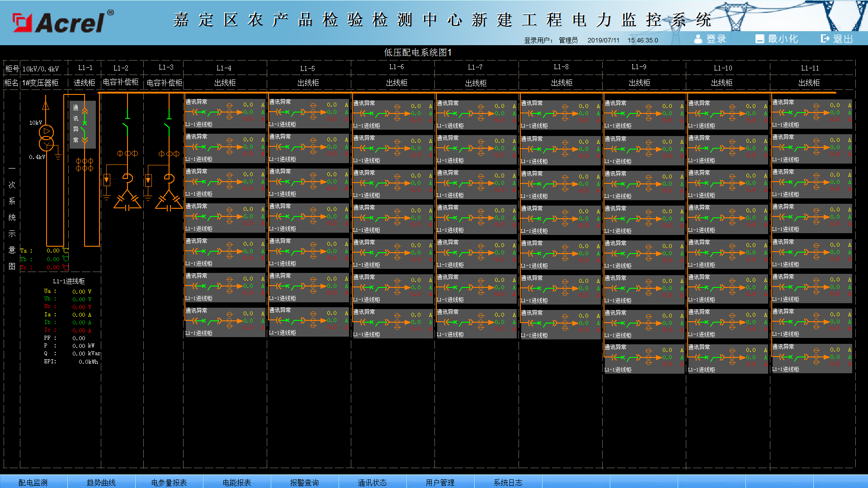
Task: Open the 报警查询 tab
Action: (x=304, y=482)
